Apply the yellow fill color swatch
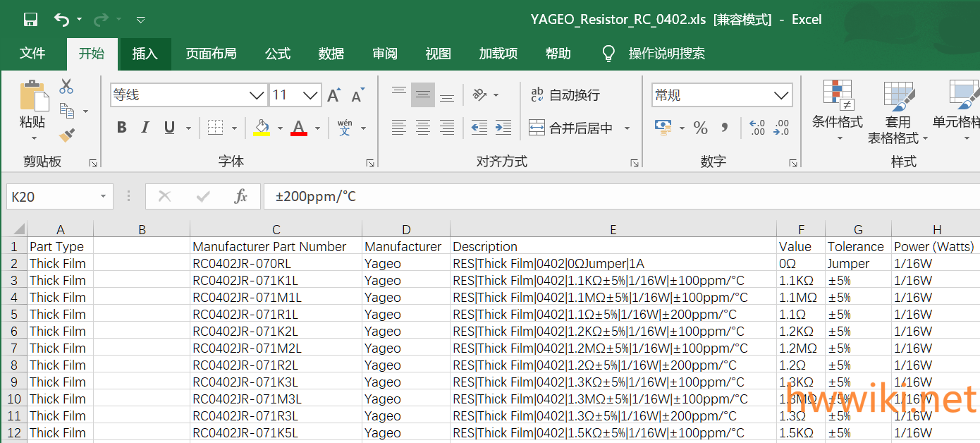 tap(262, 128)
